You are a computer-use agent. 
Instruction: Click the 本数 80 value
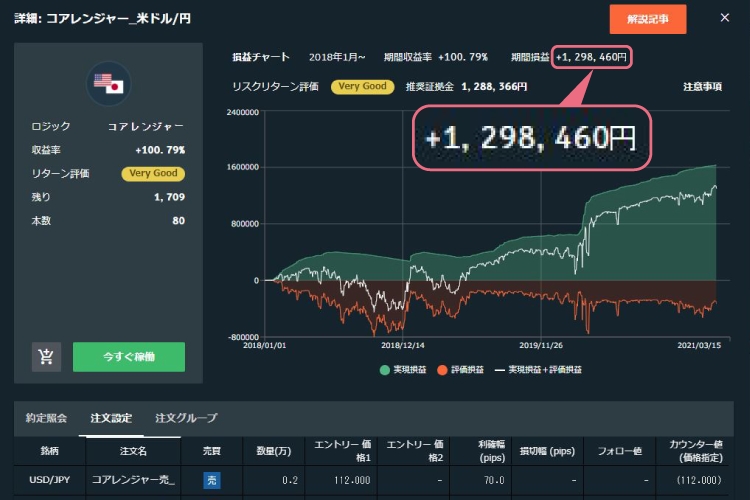[178, 221]
